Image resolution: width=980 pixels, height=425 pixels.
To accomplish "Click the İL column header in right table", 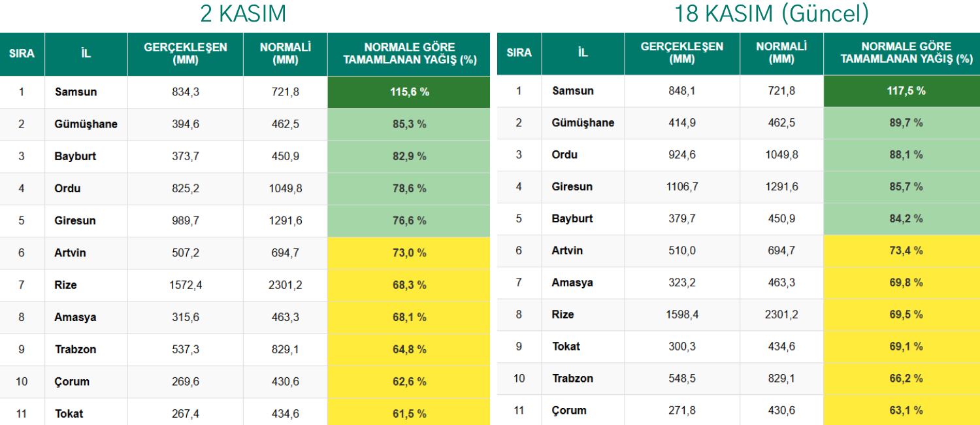I will 583,53.
